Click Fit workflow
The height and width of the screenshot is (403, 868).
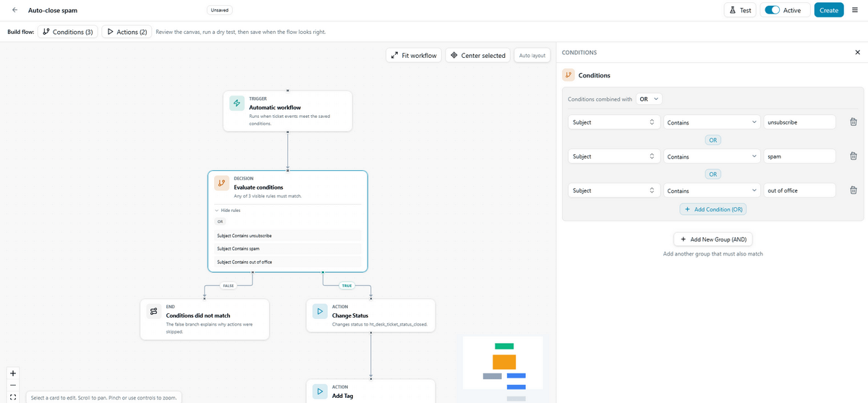pos(414,55)
